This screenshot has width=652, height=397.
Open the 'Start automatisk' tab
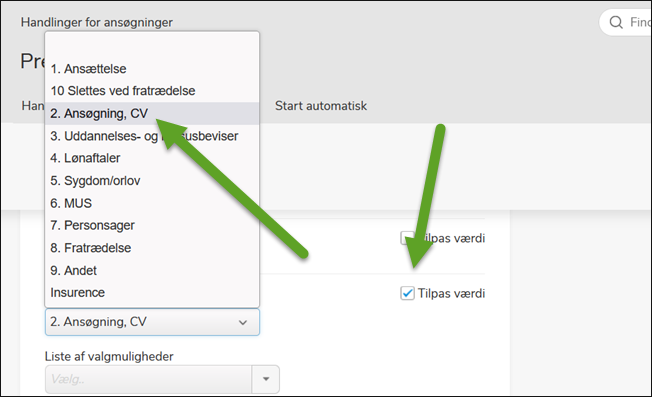click(x=321, y=106)
